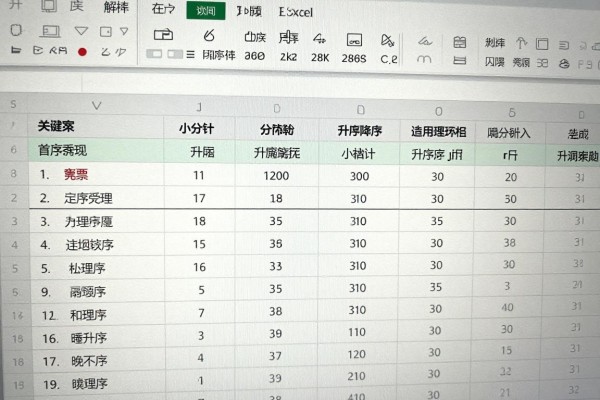Viewport: 600px width, 400px height.
Task: Click the up-arrow icon in the right ribbon
Action: point(521,43)
